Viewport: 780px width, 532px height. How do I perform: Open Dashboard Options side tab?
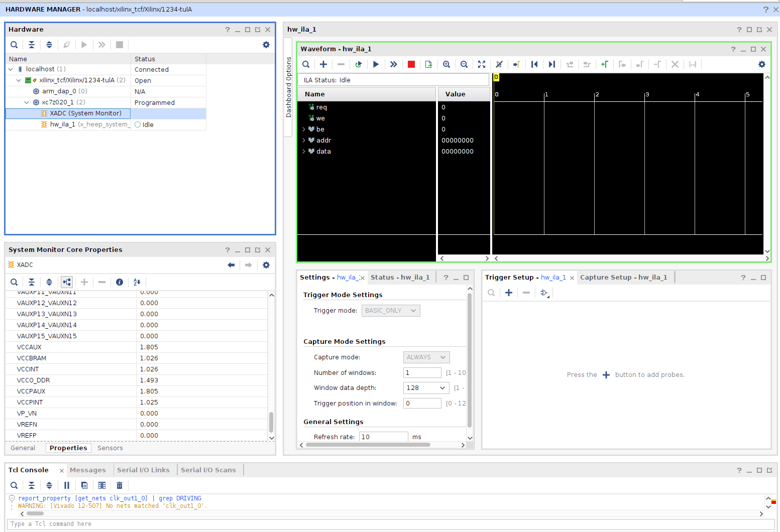289,87
